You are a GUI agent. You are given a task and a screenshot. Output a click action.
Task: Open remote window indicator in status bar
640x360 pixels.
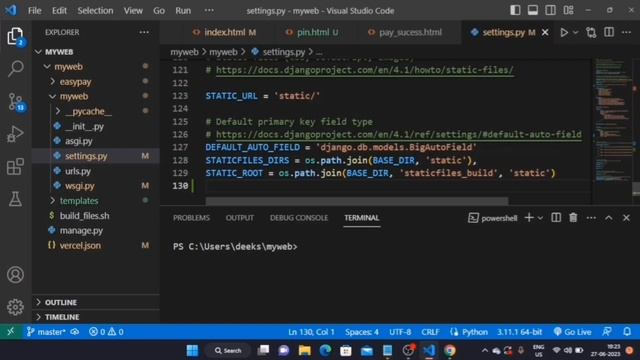[11, 332]
